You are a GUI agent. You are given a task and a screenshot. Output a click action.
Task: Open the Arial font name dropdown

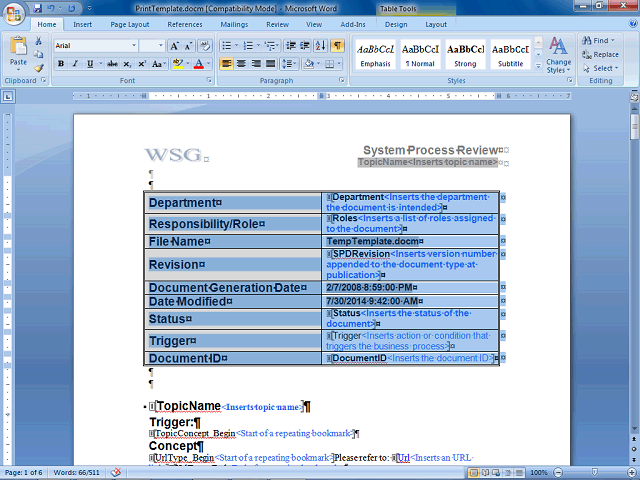point(133,46)
